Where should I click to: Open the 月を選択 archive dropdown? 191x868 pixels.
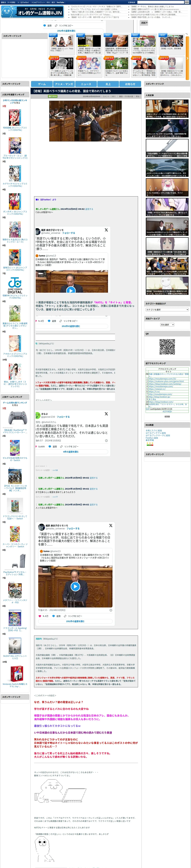point(167,325)
